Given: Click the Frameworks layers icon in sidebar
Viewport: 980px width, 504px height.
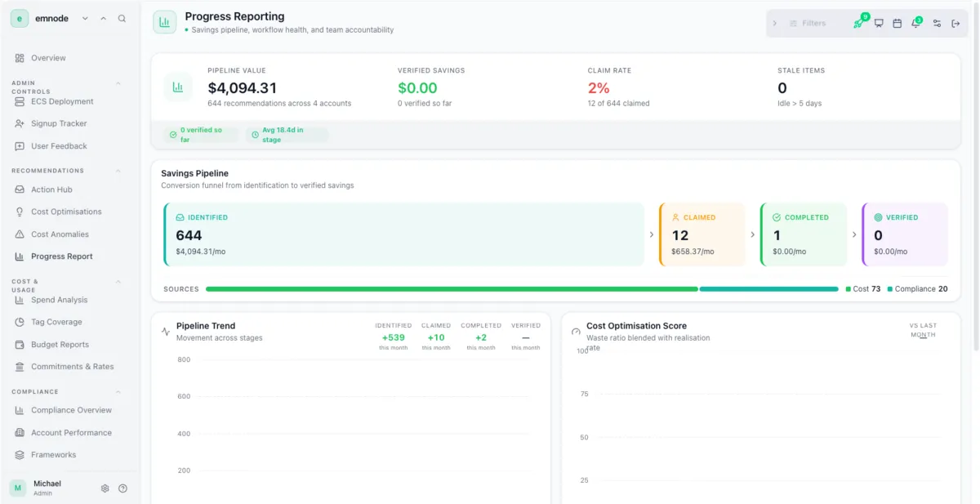Looking at the screenshot, I should pos(20,455).
